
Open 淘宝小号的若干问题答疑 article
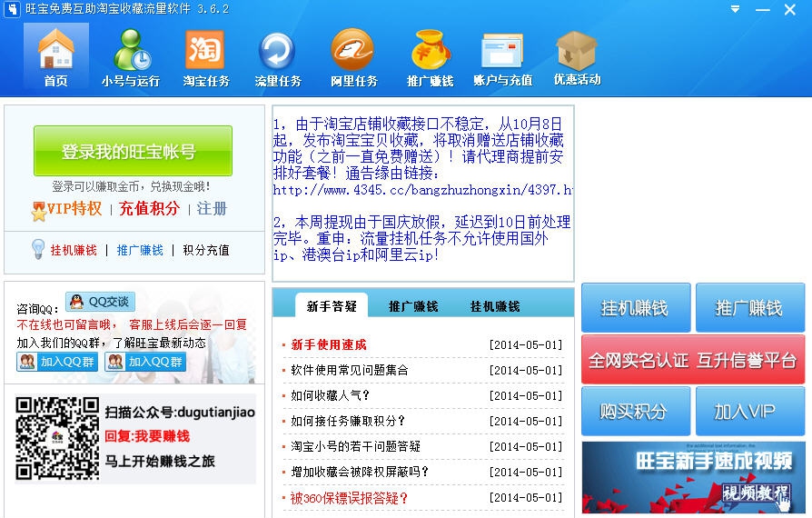point(356,446)
